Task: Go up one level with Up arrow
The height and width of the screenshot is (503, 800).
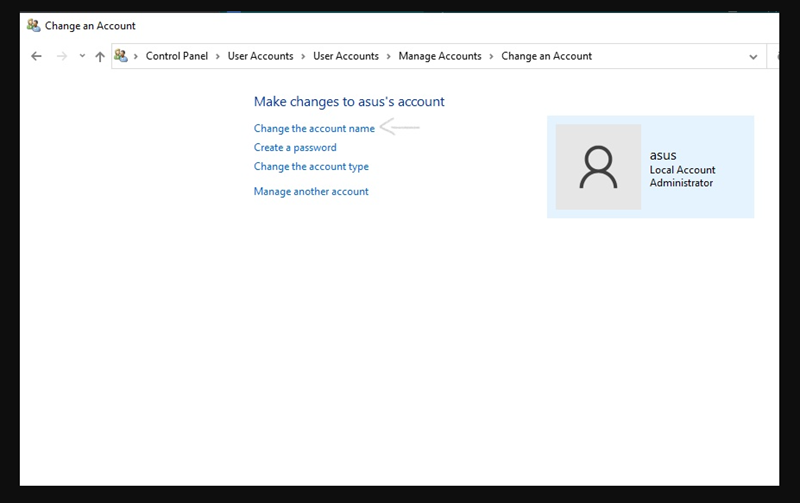Action: click(99, 57)
